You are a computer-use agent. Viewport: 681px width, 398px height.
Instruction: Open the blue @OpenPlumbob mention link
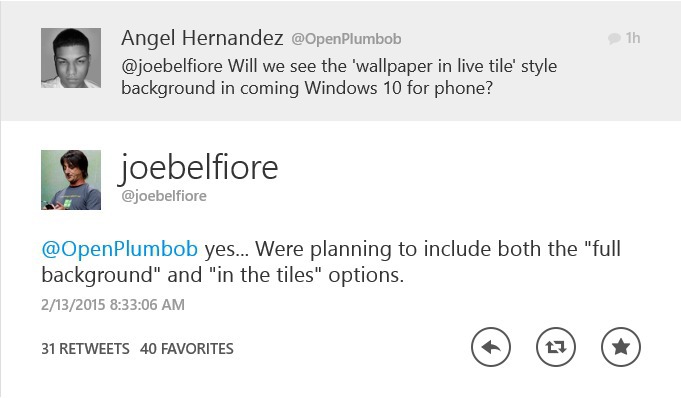pyautogui.click(x=119, y=249)
